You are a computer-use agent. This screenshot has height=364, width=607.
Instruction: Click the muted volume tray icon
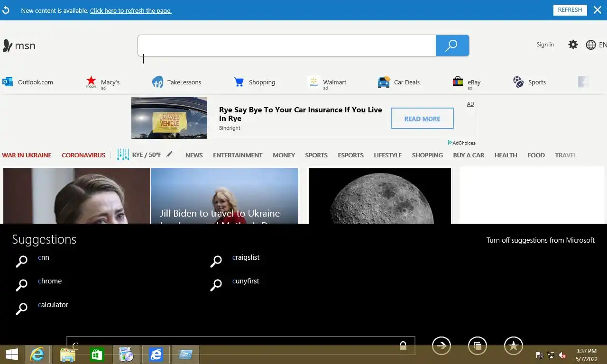[x=562, y=355]
